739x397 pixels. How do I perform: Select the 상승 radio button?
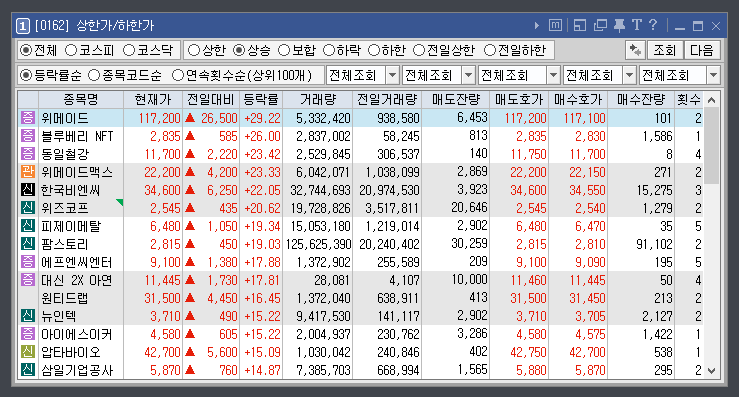pos(239,50)
